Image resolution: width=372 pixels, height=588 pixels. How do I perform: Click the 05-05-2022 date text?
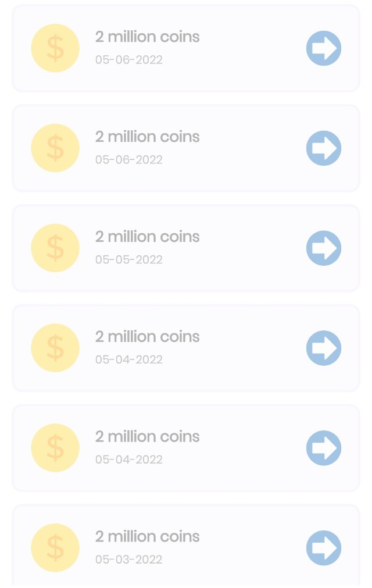point(129,259)
